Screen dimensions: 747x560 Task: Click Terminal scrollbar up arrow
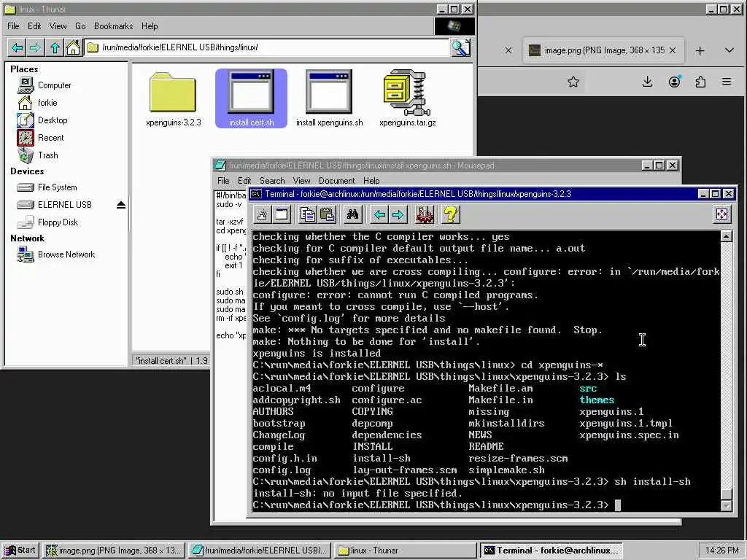(x=726, y=236)
